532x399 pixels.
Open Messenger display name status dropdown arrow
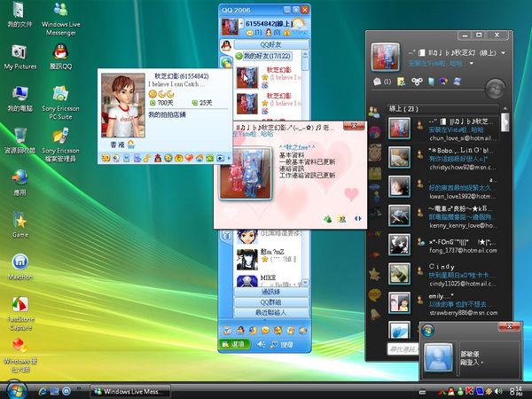click(503, 53)
